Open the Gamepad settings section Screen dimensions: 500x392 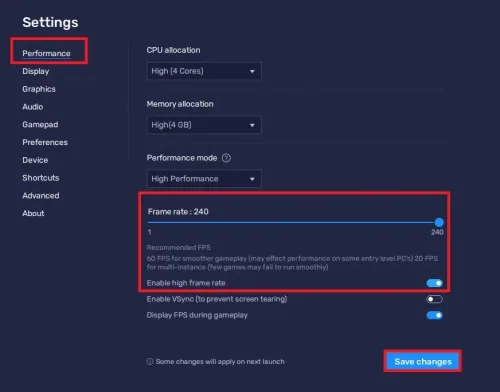point(40,125)
